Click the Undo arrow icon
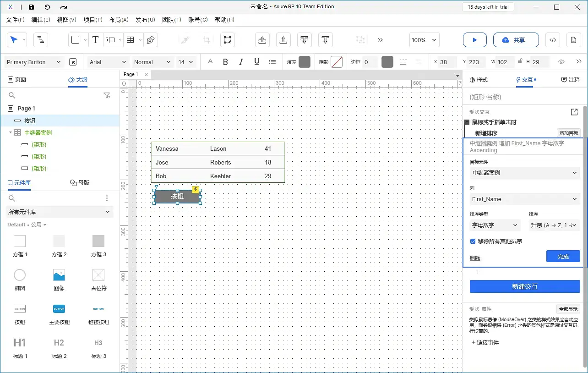588x373 pixels. click(47, 7)
